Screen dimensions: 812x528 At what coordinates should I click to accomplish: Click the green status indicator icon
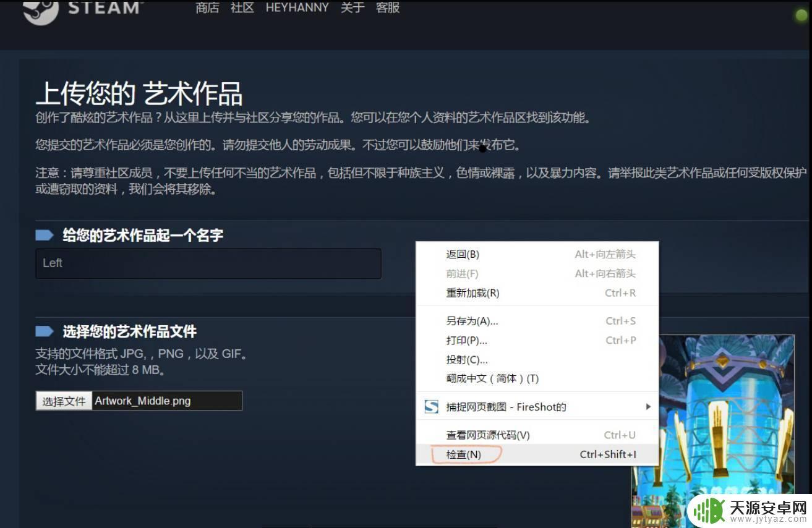801,15
